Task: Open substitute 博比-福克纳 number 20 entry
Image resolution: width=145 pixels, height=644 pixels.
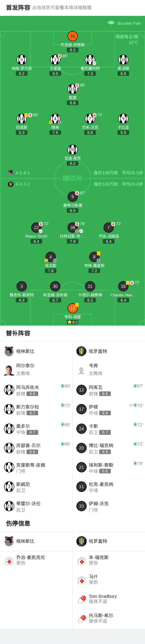Action: pyautogui.click(x=109, y=448)
